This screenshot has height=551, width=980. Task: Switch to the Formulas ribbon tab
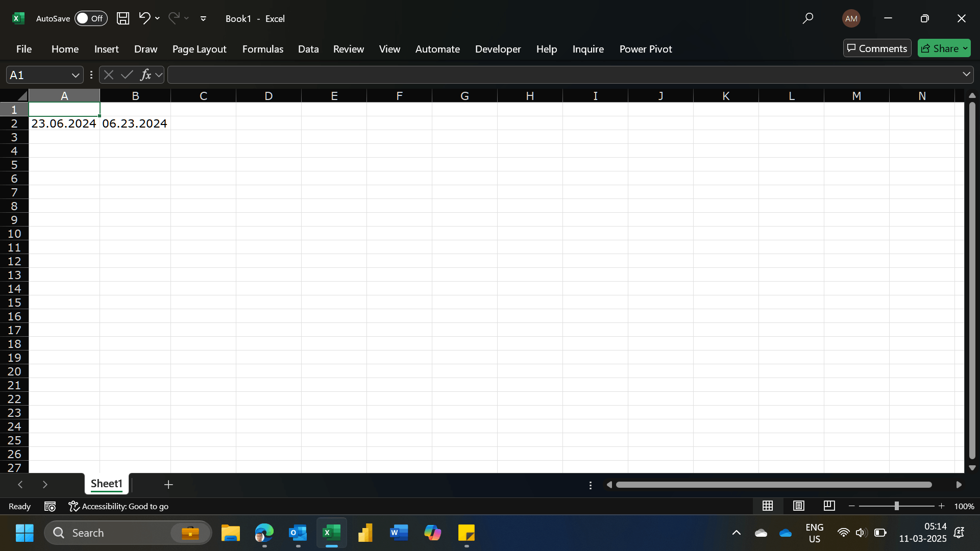click(262, 49)
